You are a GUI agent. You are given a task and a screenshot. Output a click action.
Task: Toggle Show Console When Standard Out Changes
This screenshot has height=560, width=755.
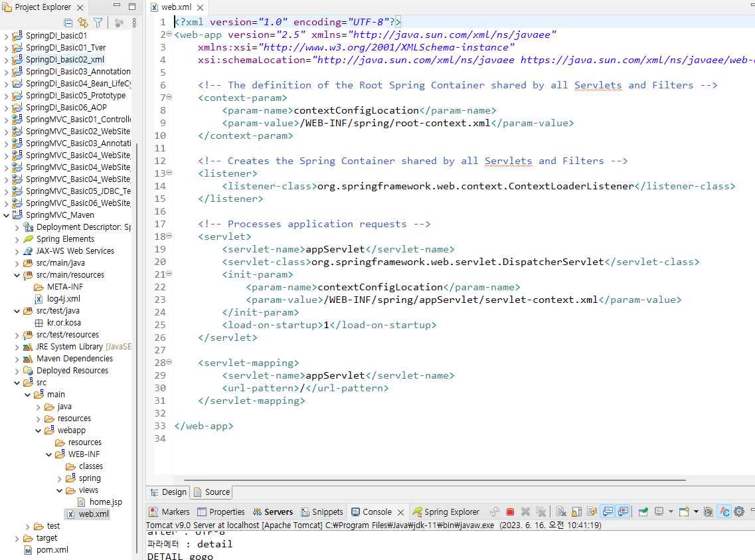(x=608, y=512)
